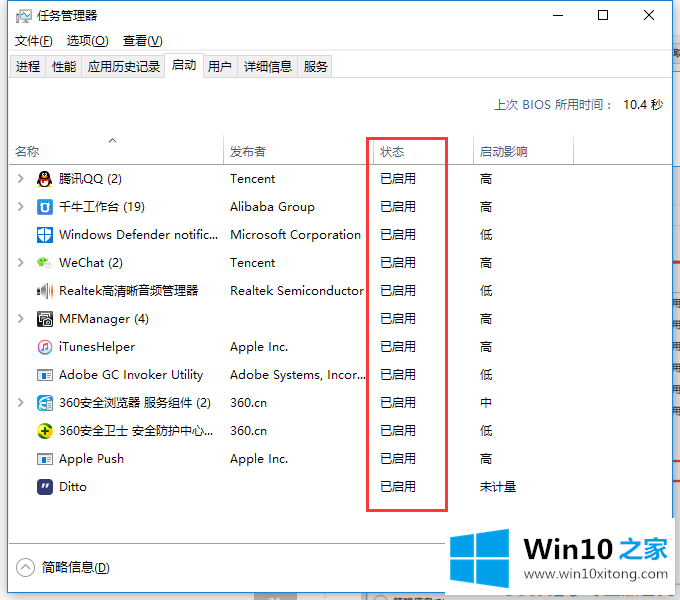Screen dimensions: 680x600
Task: Sort by the 名称 column header
Action: (x=116, y=150)
